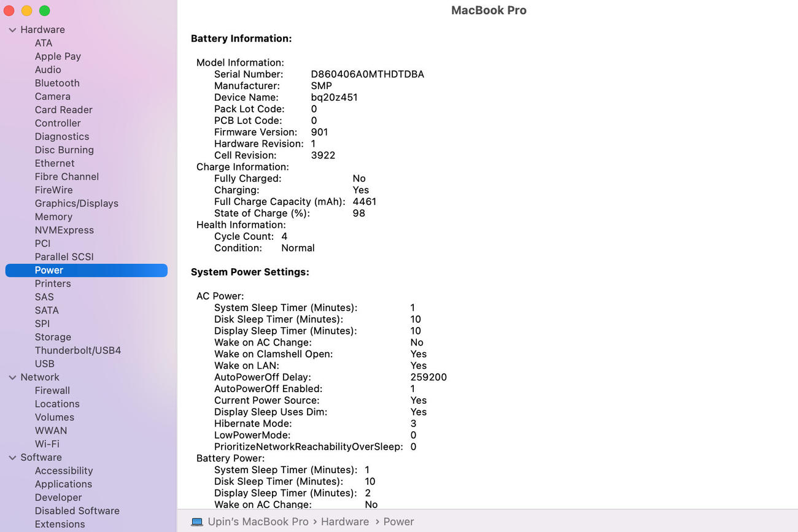
Task: Open Graphics/Displays in the sidebar
Action: 76,204
